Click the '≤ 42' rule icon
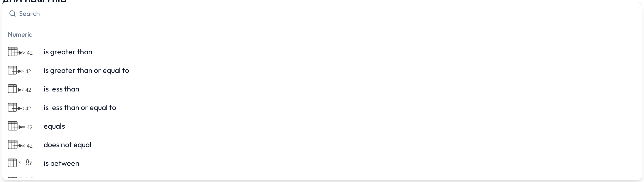This screenshot has width=644, height=182. coord(20,108)
